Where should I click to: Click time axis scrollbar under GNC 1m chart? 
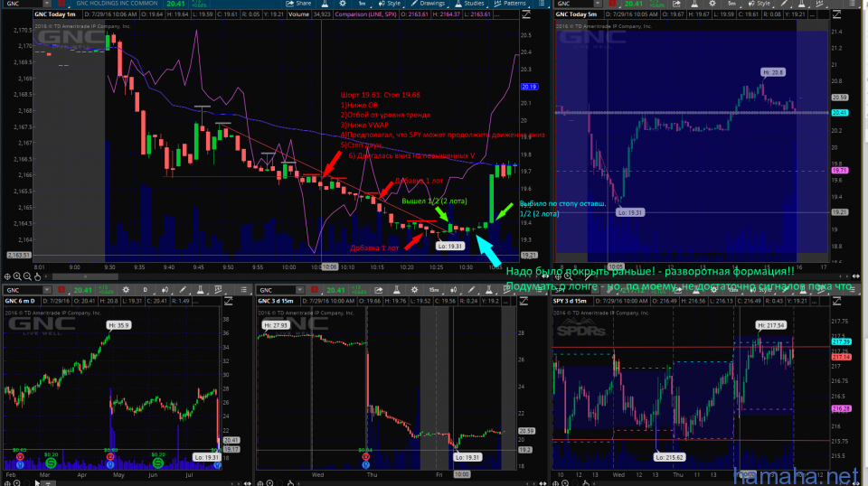pos(85,276)
